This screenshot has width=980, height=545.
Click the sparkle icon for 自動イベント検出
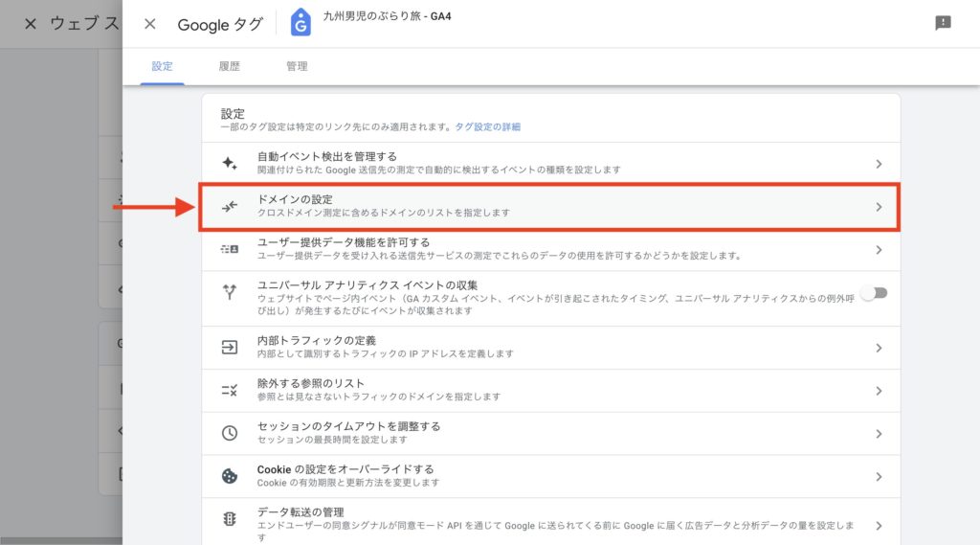pos(230,164)
